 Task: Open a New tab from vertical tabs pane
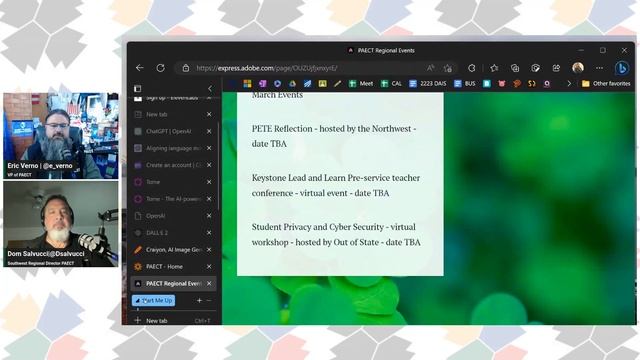click(x=172, y=321)
